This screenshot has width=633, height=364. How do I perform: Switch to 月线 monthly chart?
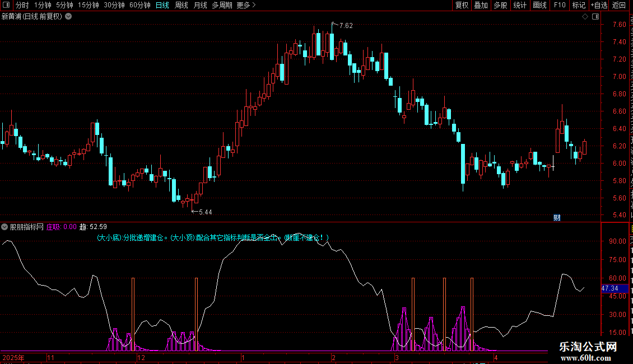click(x=200, y=5)
